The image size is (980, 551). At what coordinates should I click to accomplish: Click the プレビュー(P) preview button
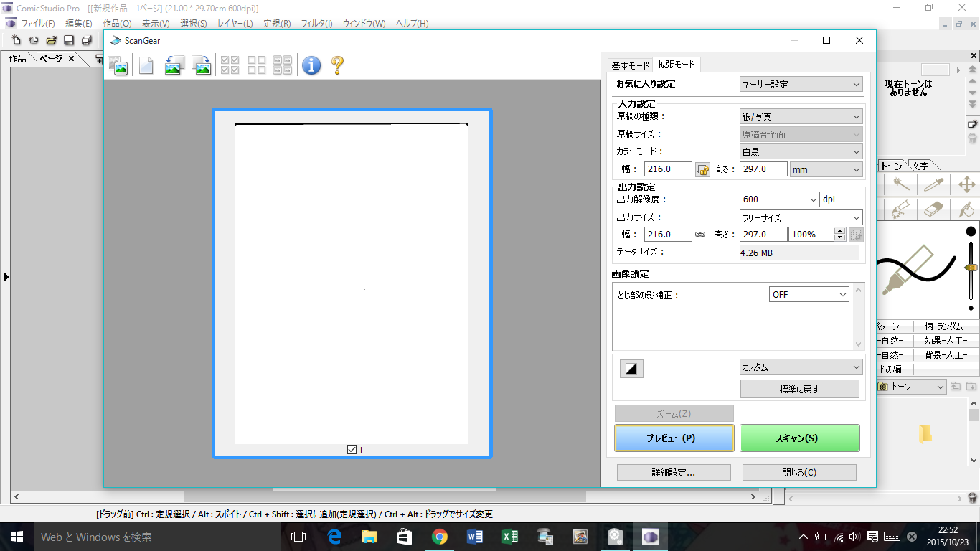pos(674,438)
